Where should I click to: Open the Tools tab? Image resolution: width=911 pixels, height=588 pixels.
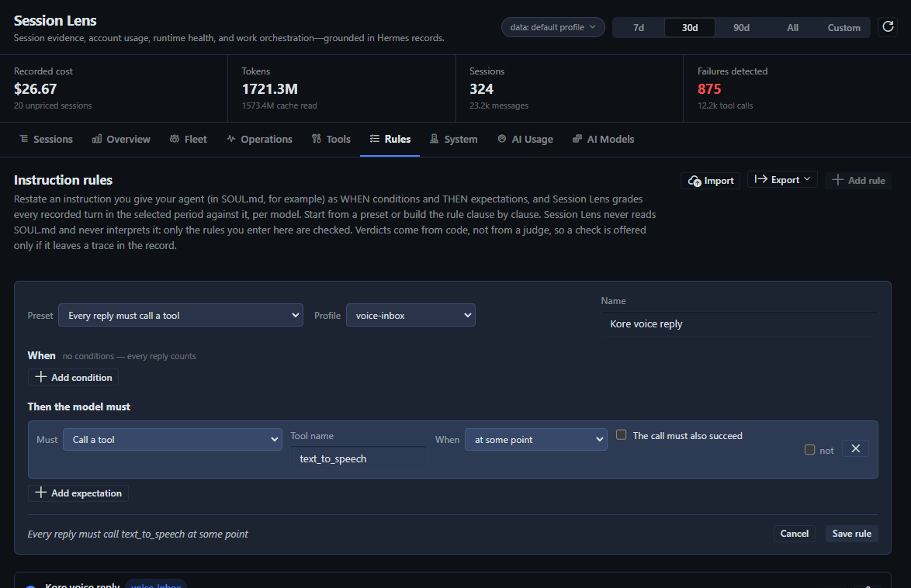[x=331, y=139]
